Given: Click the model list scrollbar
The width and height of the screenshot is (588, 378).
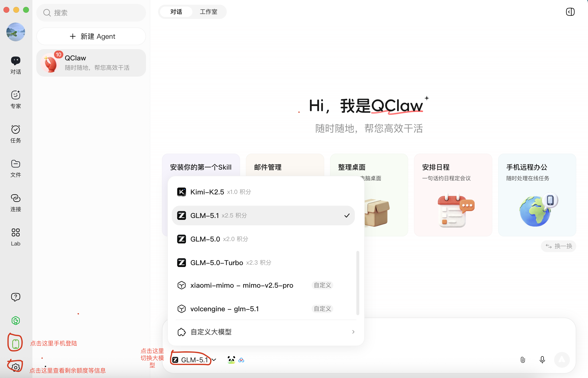Looking at the screenshot, I should click(x=358, y=283).
